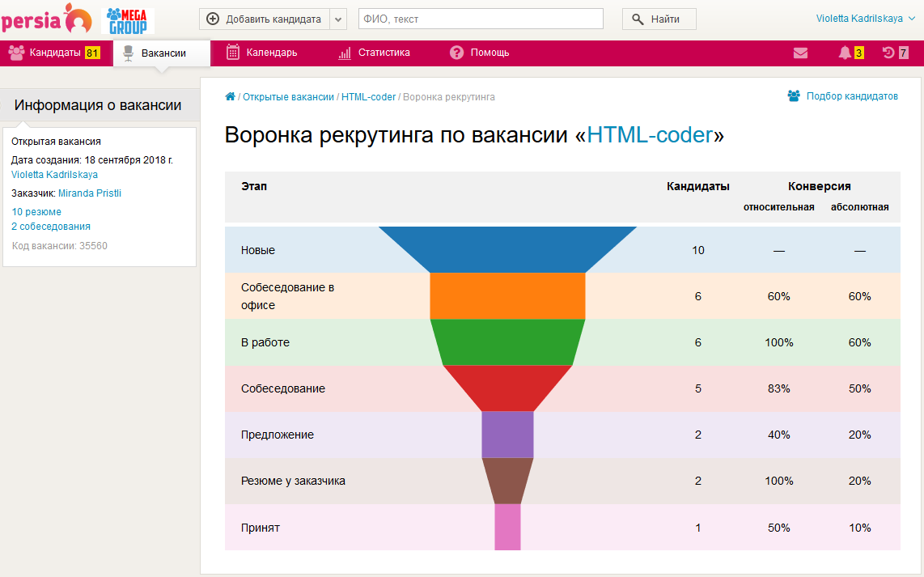Click the calendar icon in navigation bar
The image size is (924, 577).
[233, 53]
